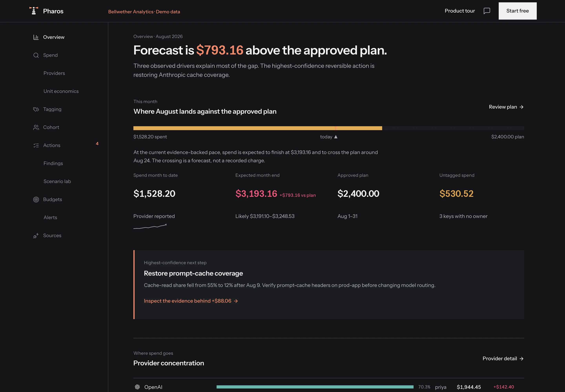
Task: Click the $1,528.20 spend month-to-date value
Action: (154, 193)
